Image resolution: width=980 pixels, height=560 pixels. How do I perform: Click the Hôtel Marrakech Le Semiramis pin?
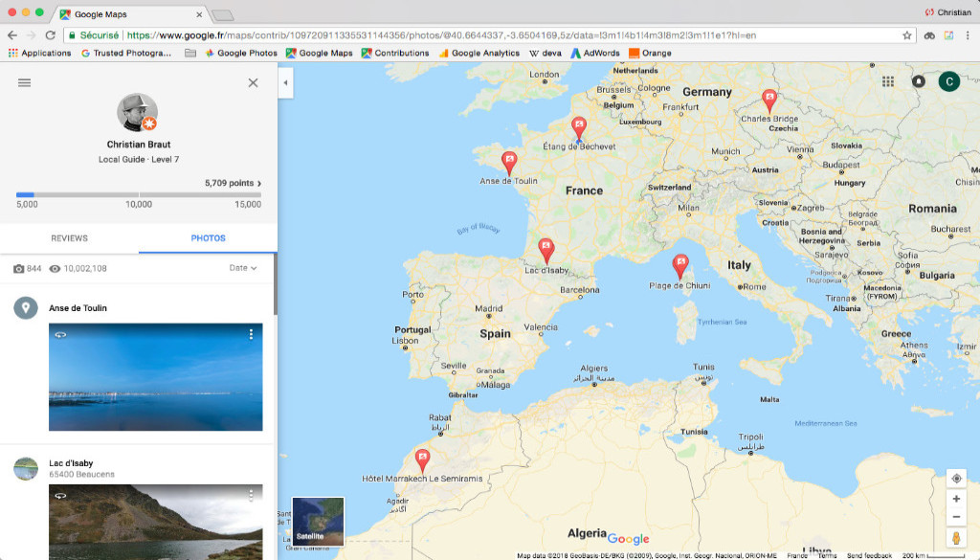421,459
